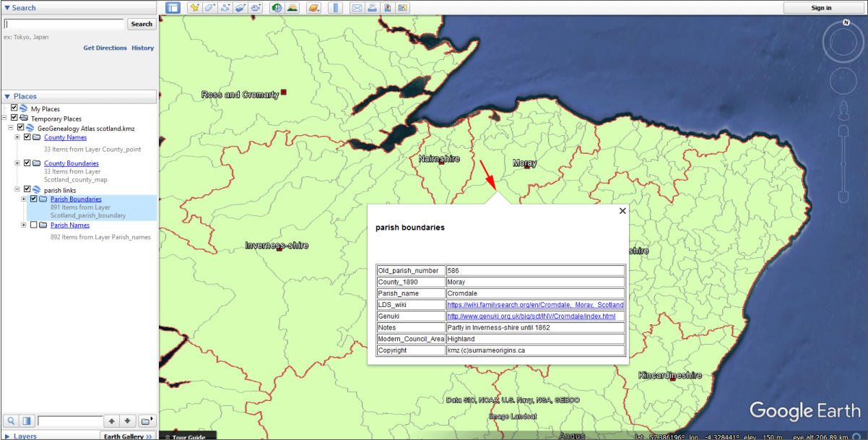Close the parish boundaries popup
This screenshot has width=868, height=440.
pyautogui.click(x=622, y=211)
